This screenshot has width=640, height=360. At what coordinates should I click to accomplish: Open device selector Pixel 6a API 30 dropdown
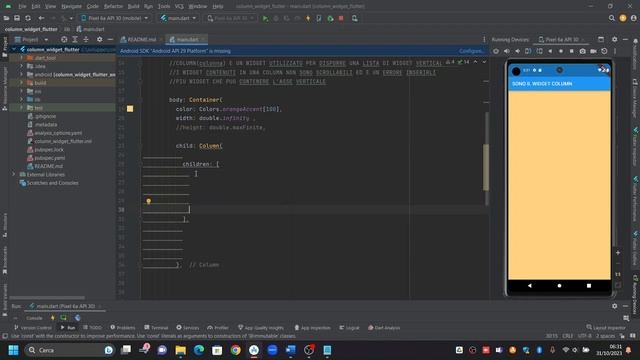click(x=115, y=18)
